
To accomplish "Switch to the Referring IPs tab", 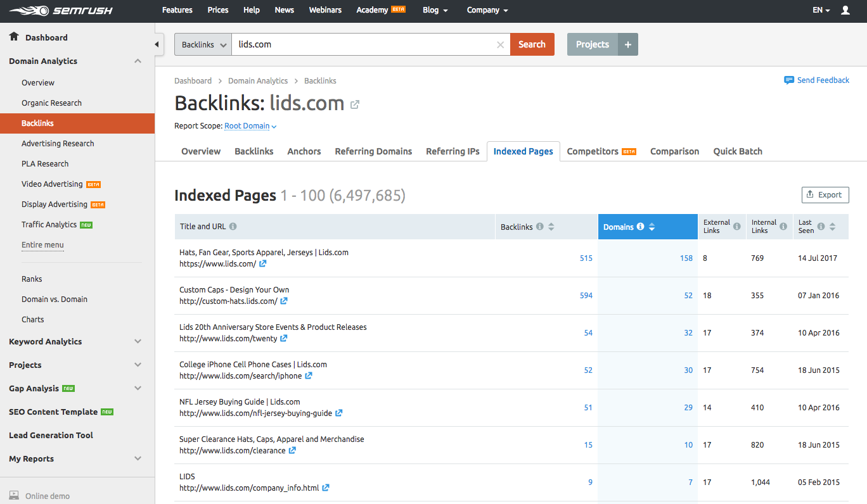I will (453, 151).
